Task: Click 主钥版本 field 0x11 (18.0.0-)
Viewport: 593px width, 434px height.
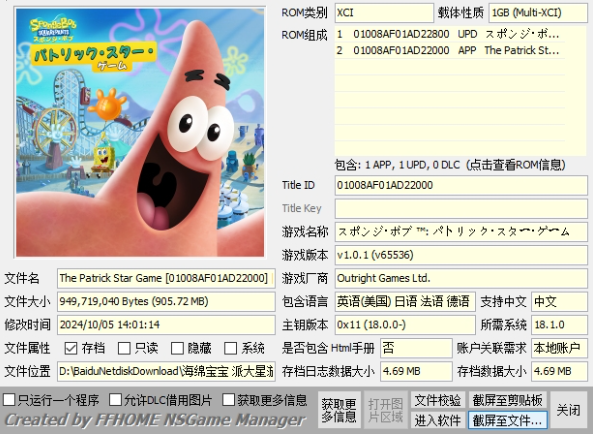Action: pos(405,325)
